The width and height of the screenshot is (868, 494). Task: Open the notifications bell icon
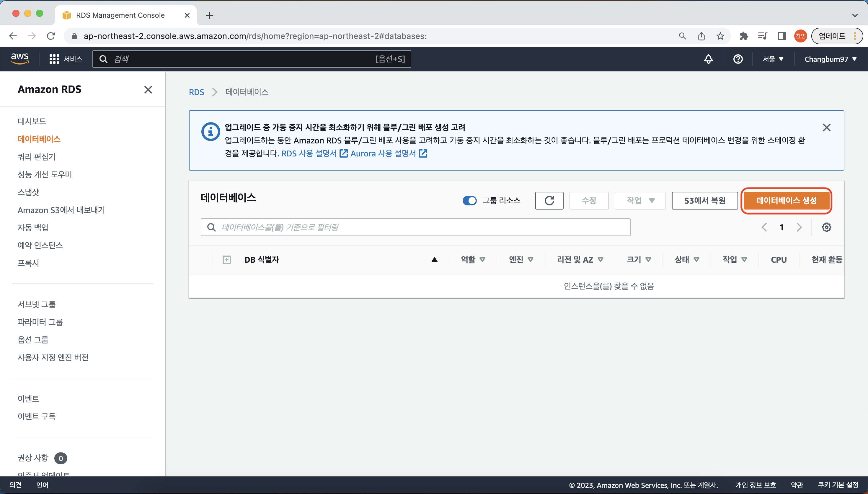708,59
